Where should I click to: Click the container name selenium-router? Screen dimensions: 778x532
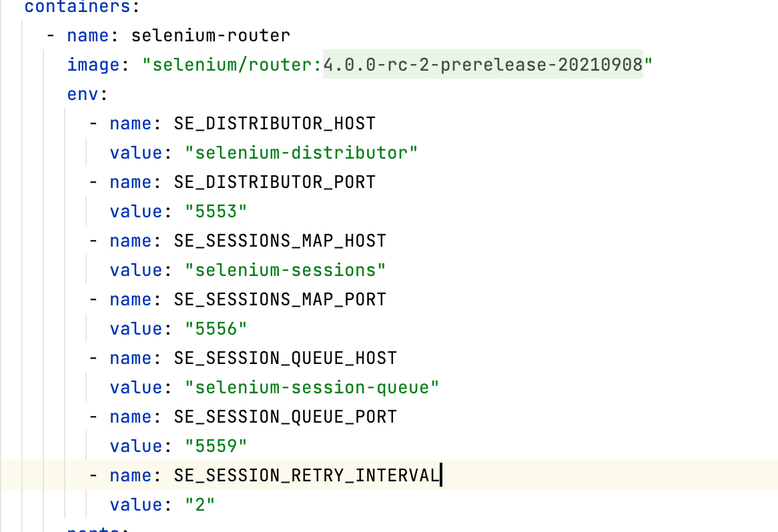point(210,36)
